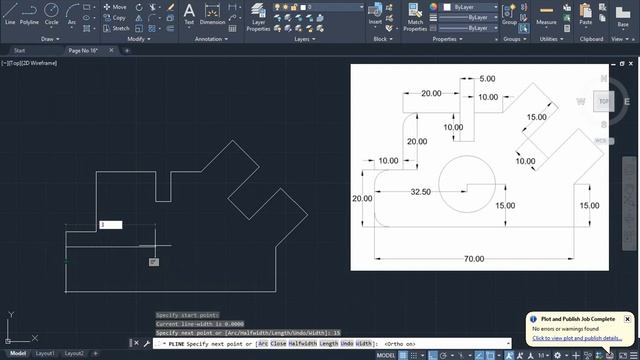Select the Dimension tool
Screen dimensions: 640x360
[x=212, y=14]
